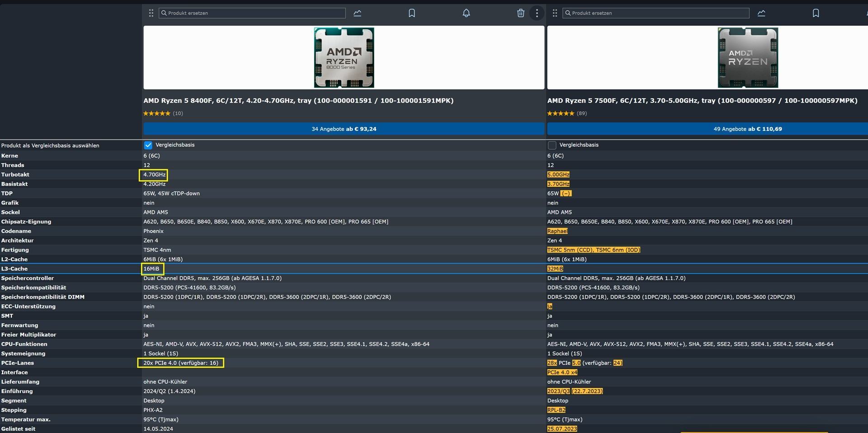The image size is (868, 433).
Task: Select the 'Chipsatz-Eignung' row label
Action: coord(26,222)
